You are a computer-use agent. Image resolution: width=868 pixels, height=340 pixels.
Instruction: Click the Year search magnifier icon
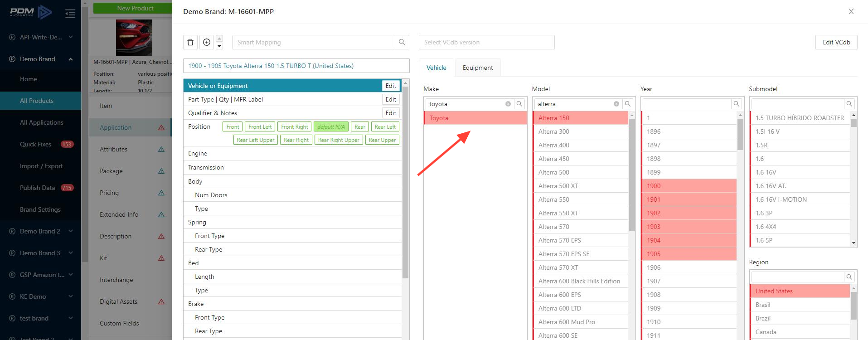737,104
